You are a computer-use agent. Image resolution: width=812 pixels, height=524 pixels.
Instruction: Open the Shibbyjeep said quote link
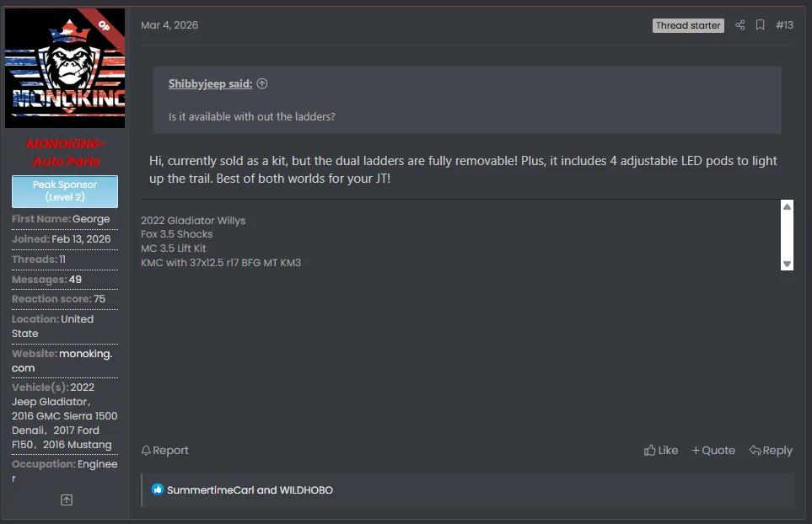click(210, 83)
